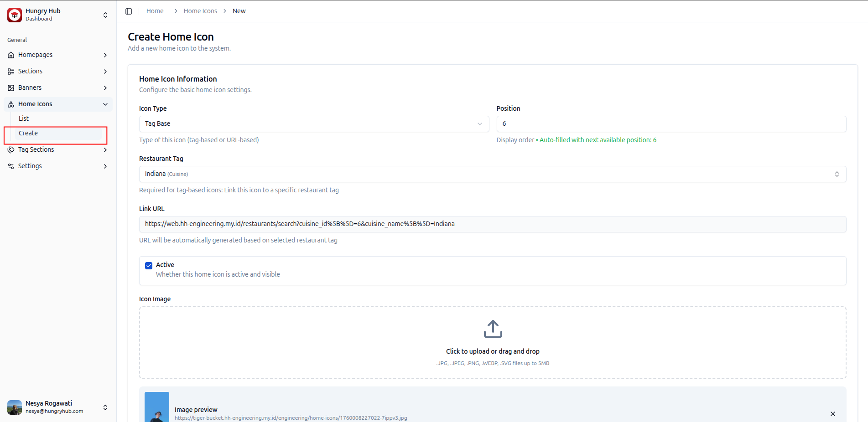Remove the image preview with X
The height and width of the screenshot is (422, 868).
[x=832, y=414]
